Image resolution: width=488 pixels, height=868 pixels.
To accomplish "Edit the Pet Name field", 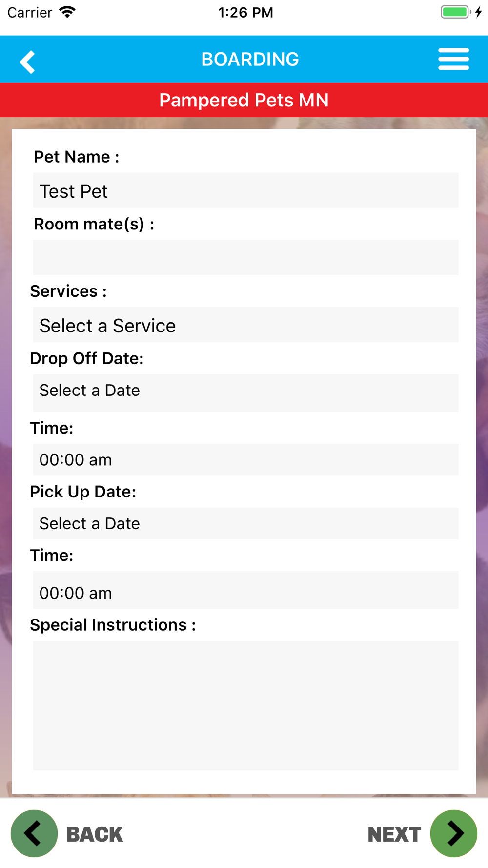I will pos(245,190).
